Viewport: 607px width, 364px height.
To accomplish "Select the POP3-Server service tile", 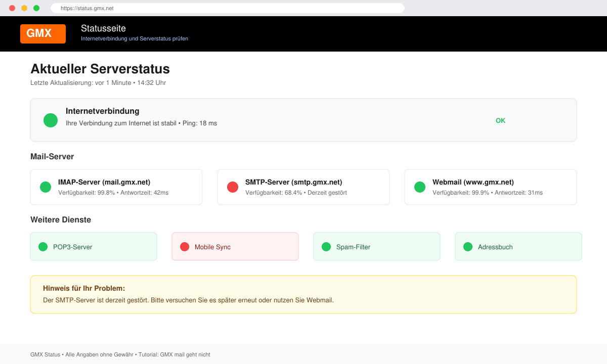I will click(94, 247).
